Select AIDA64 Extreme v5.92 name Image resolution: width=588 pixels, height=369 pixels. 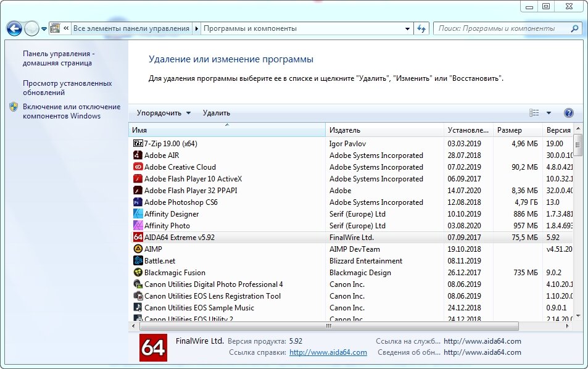(180, 238)
